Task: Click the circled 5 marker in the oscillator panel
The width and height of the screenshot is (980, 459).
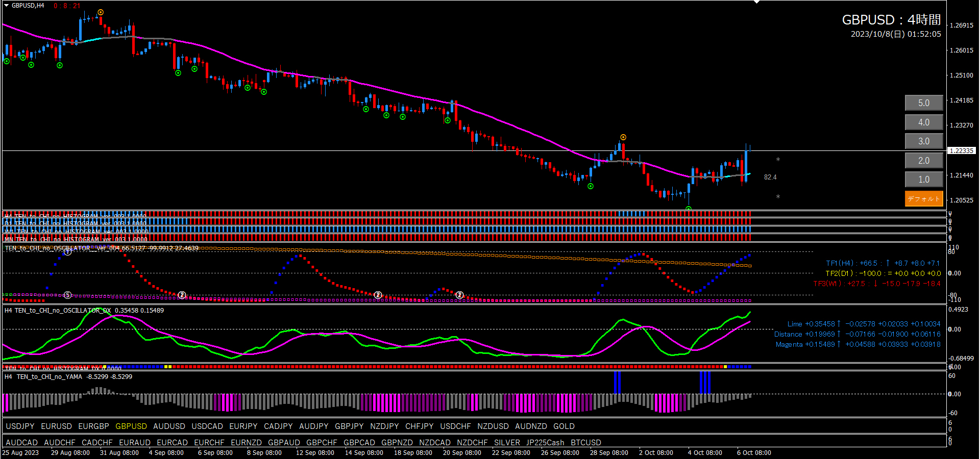Action: (x=67, y=295)
